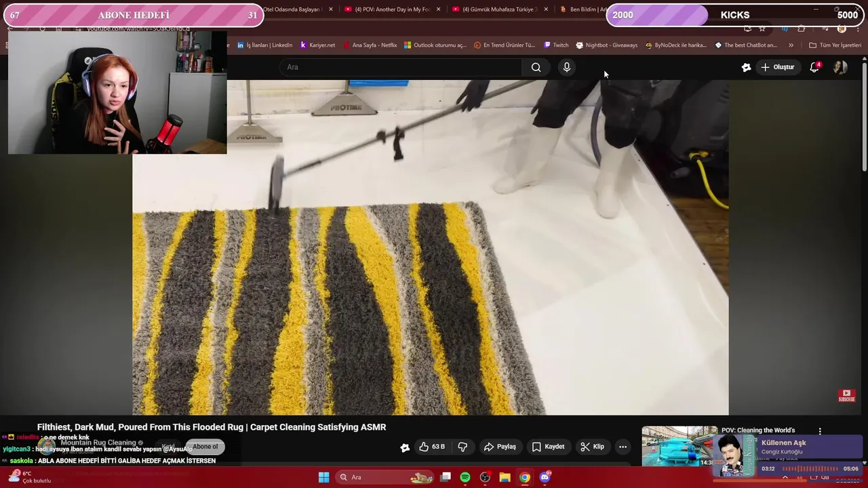Focus the YouTube 'Ara' search field
The width and height of the screenshot is (868, 488).
pos(401,67)
